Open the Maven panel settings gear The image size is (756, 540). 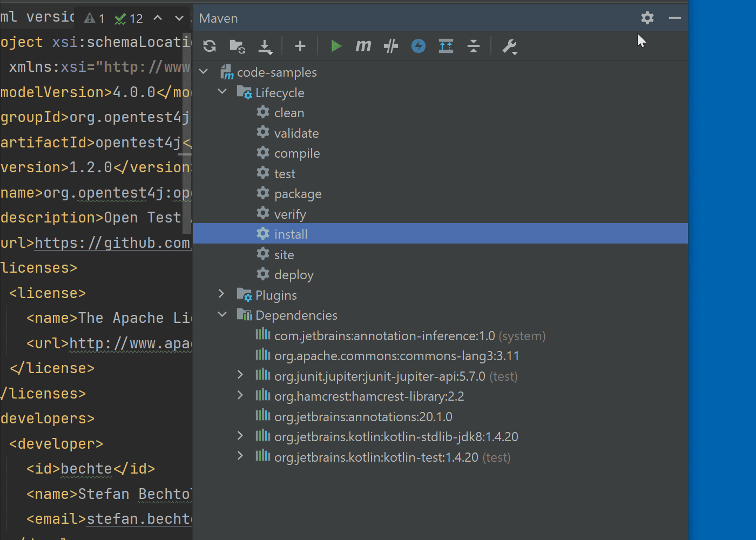(x=647, y=18)
